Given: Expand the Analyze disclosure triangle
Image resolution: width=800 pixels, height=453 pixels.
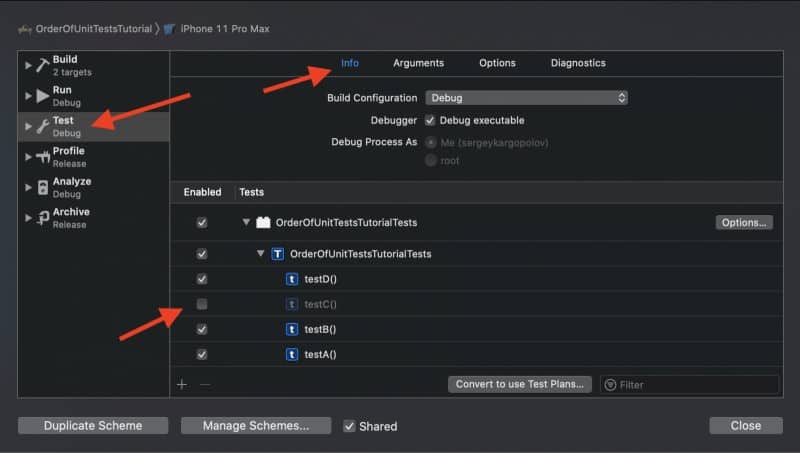Looking at the screenshot, I should coord(28,187).
